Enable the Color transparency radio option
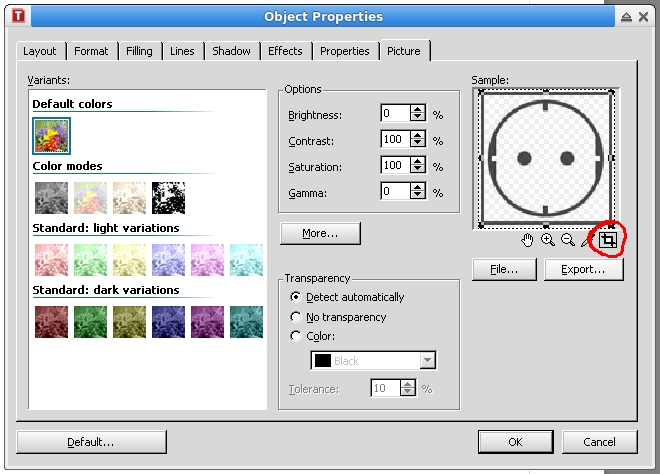 click(x=295, y=336)
